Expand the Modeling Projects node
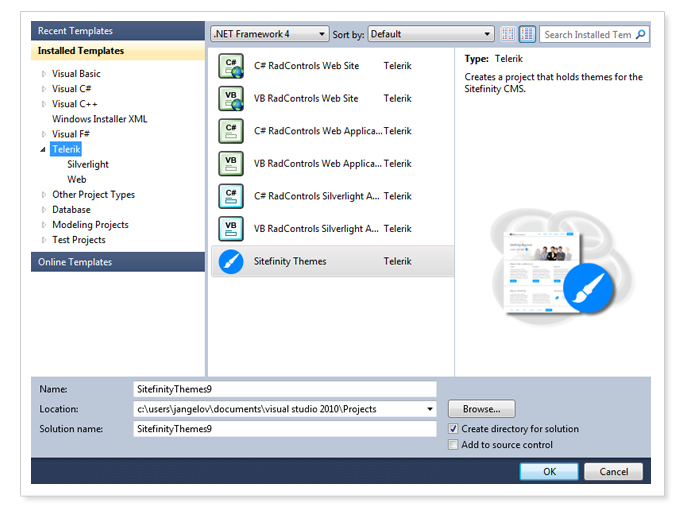Image resolution: width=683 pixels, height=513 pixels. pyautogui.click(x=44, y=225)
